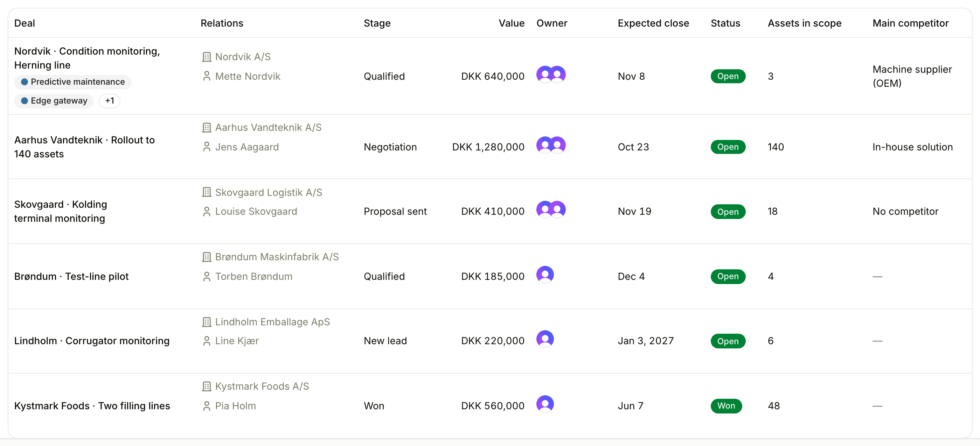Open the Skovgaard Kolding terminal monitoring deal
The width and height of the screenshot is (980, 446).
coord(61,211)
